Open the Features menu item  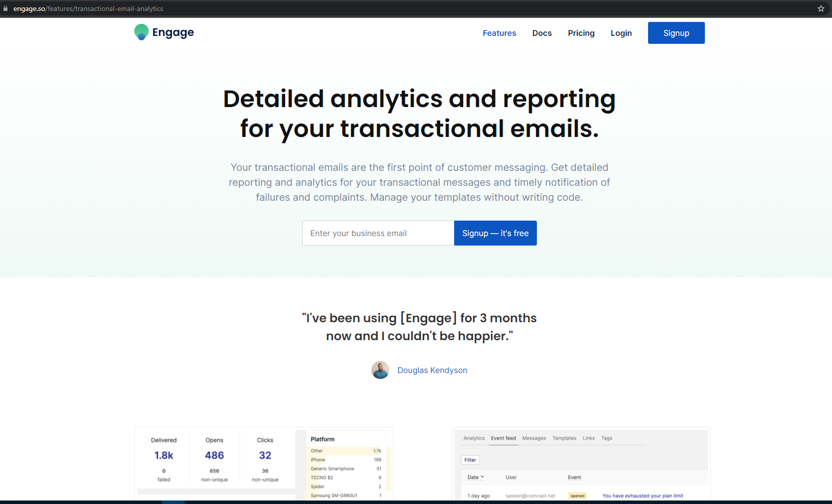pyautogui.click(x=499, y=33)
